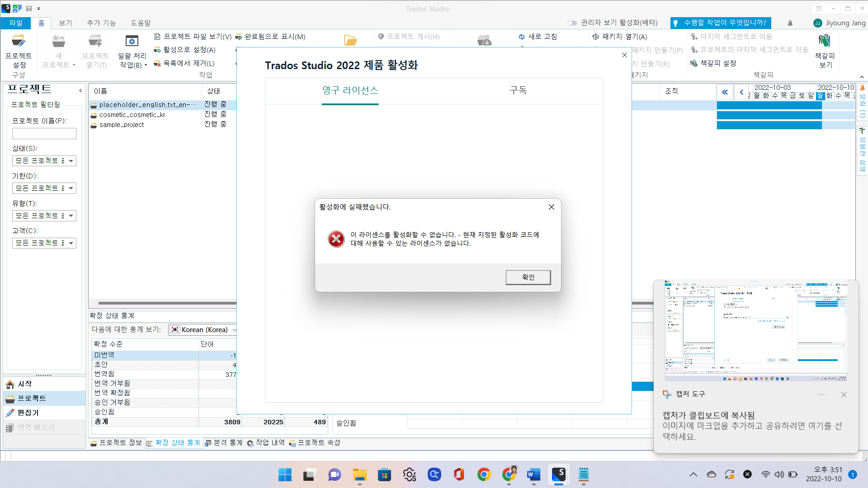The width and height of the screenshot is (868, 488).
Task: Switch to the 구독 tab
Action: click(518, 90)
